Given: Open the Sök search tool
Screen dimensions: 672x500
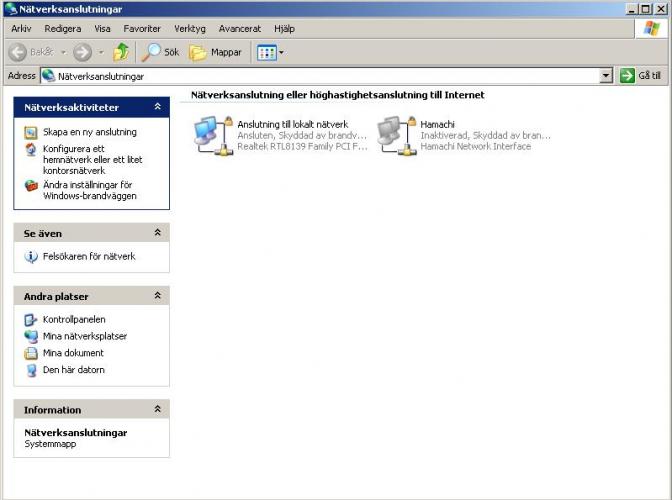Looking at the screenshot, I should tap(162, 52).
